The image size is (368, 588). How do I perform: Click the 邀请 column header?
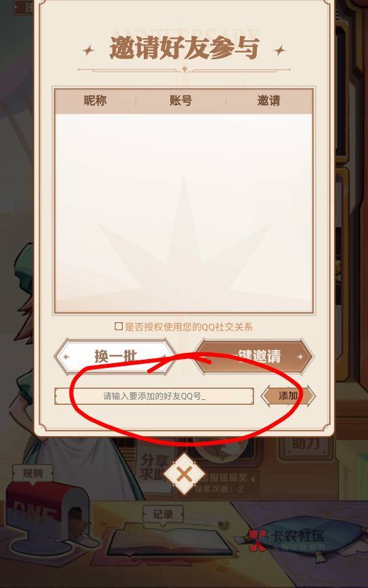click(x=269, y=101)
